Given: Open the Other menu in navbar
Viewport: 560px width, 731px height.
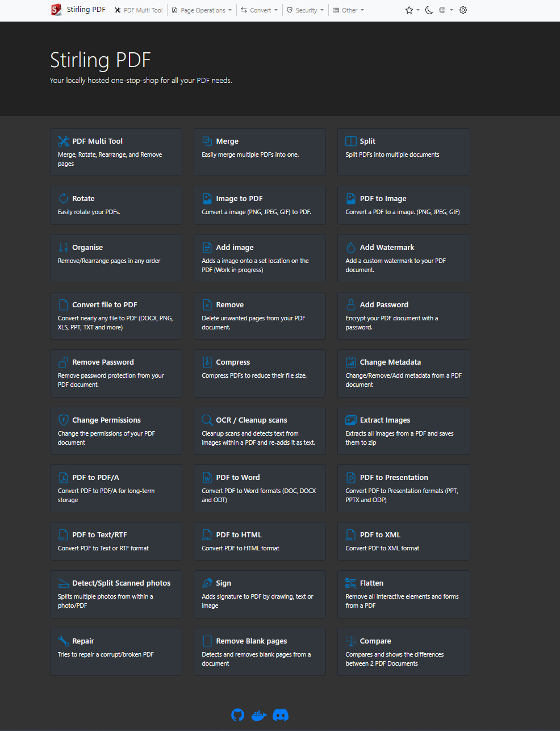Looking at the screenshot, I should pyautogui.click(x=349, y=10).
